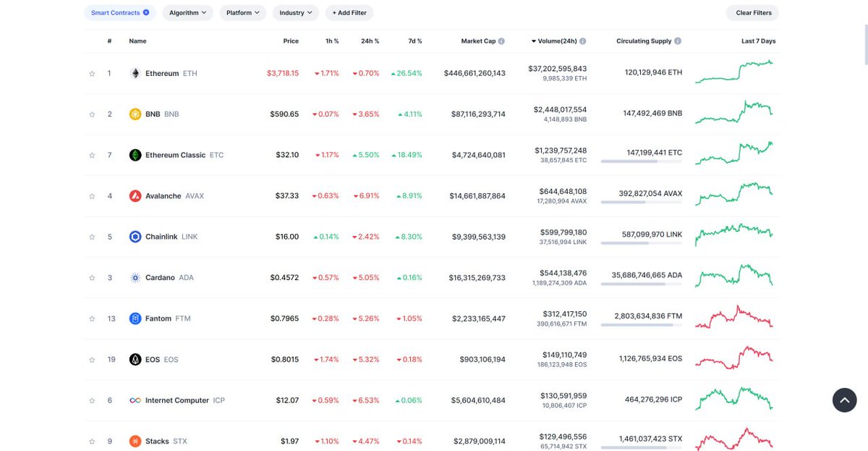
Task: Open the Avalanche coin page link
Action: point(174,196)
